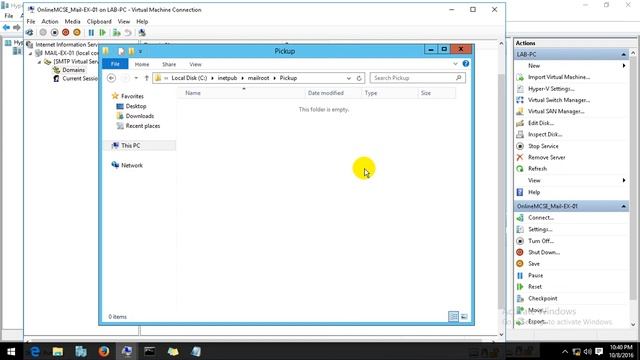This screenshot has width=640, height=360.
Task: Click Stop Service in Actions pane
Action: point(543,146)
